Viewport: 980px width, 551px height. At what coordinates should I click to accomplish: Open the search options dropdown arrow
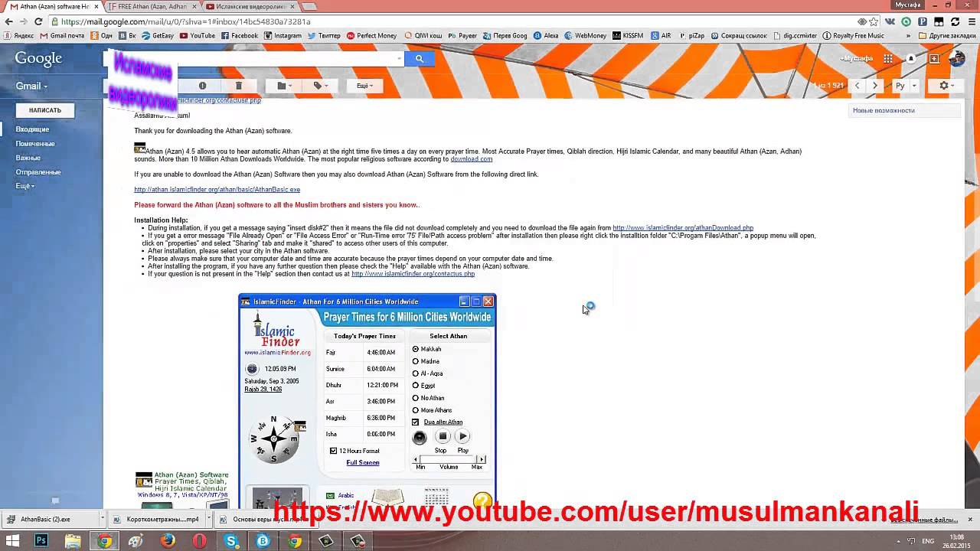point(399,59)
